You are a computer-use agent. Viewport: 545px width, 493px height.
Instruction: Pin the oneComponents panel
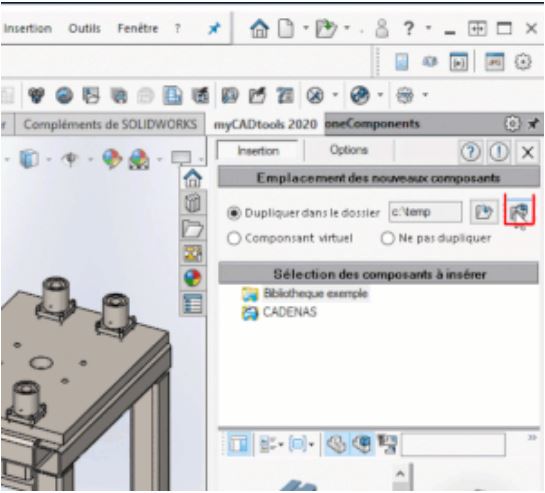[533, 123]
